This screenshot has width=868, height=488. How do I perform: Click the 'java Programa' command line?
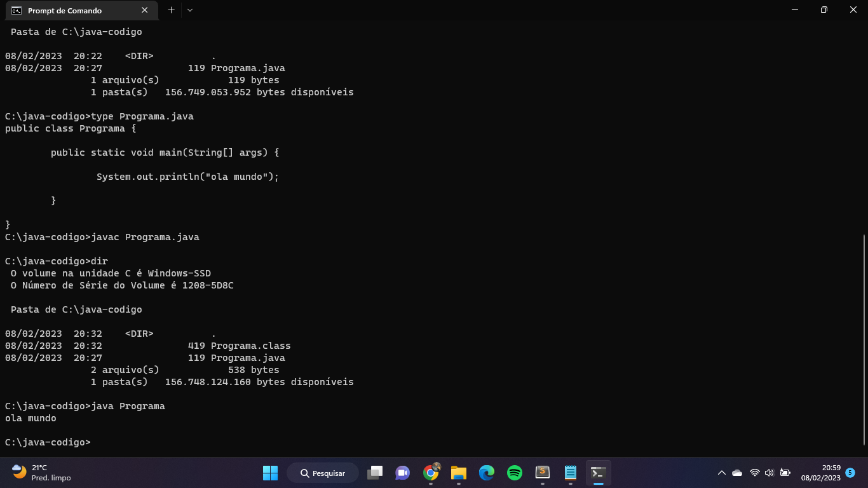click(x=85, y=406)
